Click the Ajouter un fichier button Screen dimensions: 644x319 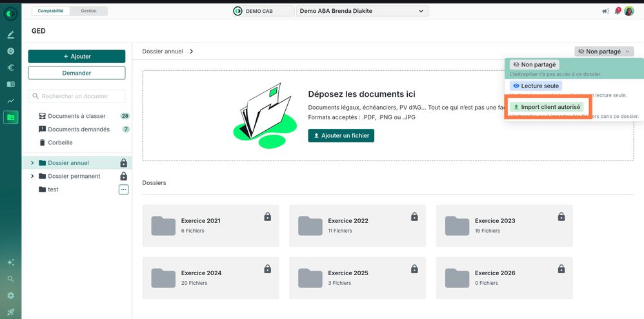[341, 135]
